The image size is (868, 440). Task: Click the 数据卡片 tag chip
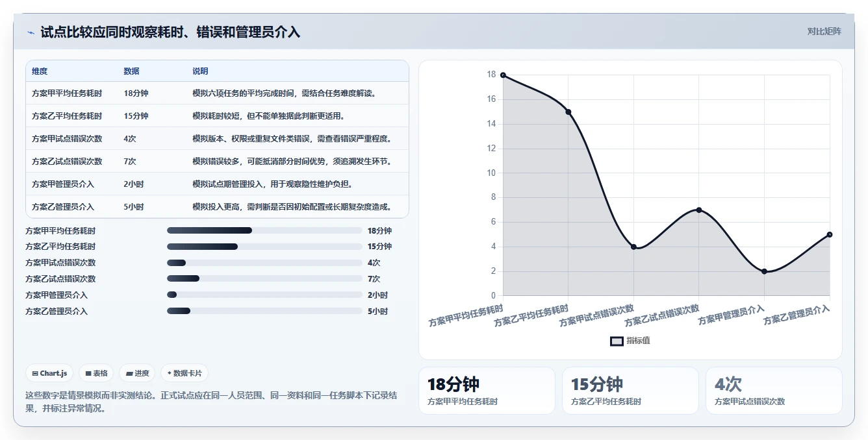click(185, 373)
